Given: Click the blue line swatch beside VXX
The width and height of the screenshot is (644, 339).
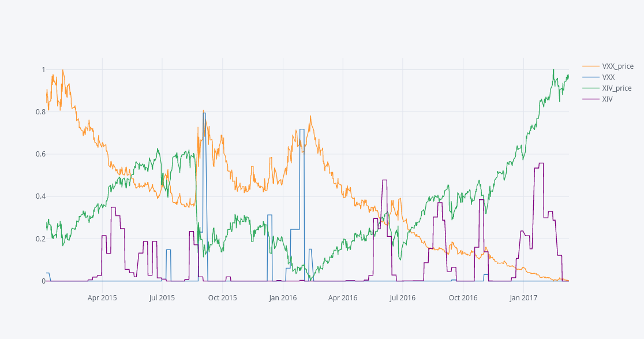Looking at the screenshot, I should 591,77.
